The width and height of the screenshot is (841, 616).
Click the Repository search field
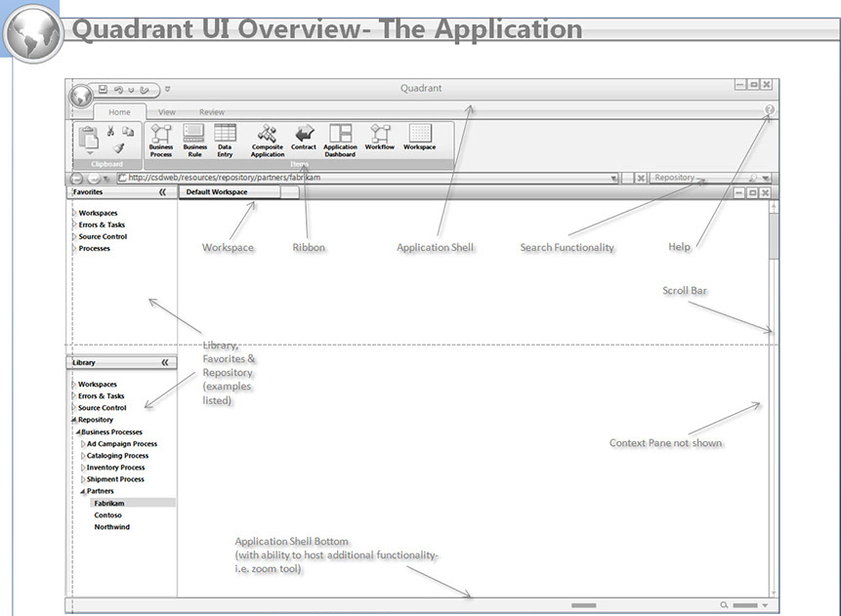tap(695, 179)
